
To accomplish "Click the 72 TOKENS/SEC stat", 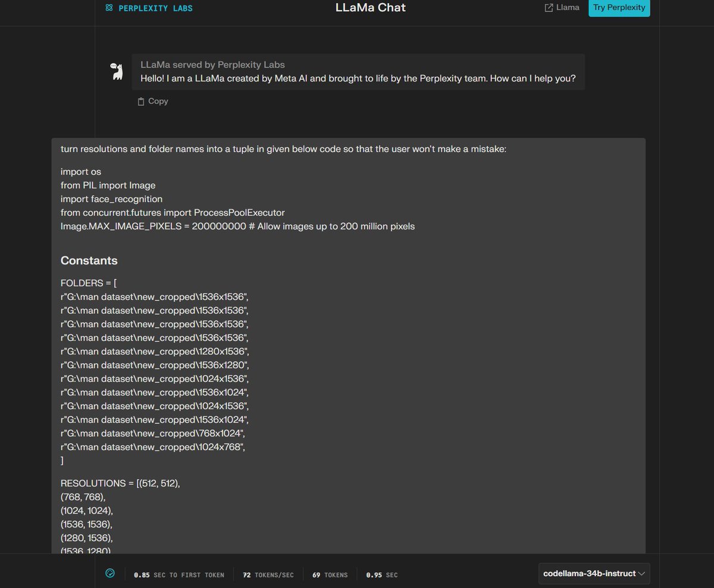I will pyautogui.click(x=268, y=575).
